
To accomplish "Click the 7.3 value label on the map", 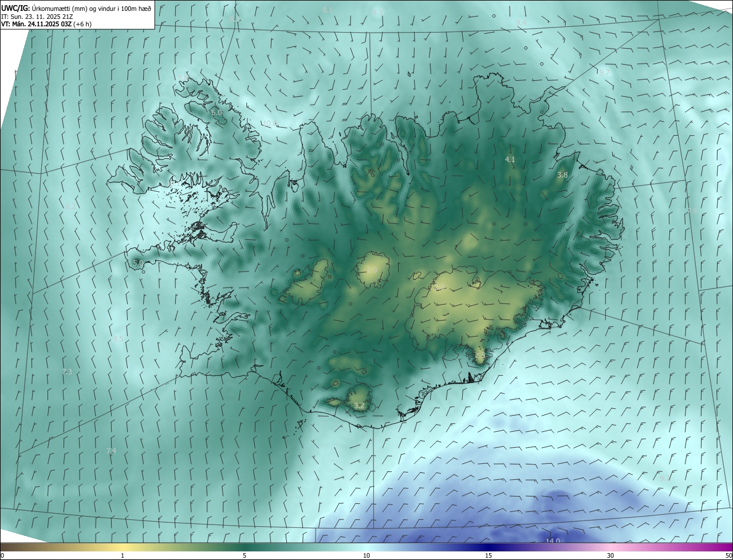I will pyautogui.click(x=67, y=372).
